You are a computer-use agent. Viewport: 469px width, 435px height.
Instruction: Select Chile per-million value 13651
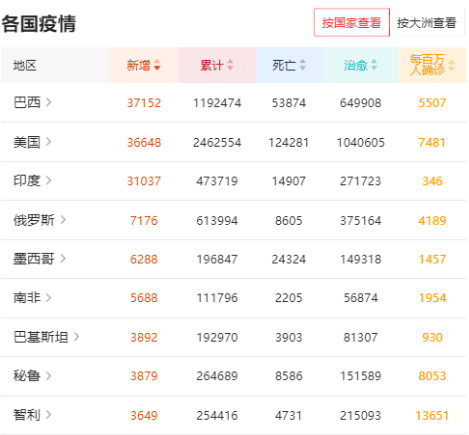pyautogui.click(x=432, y=416)
